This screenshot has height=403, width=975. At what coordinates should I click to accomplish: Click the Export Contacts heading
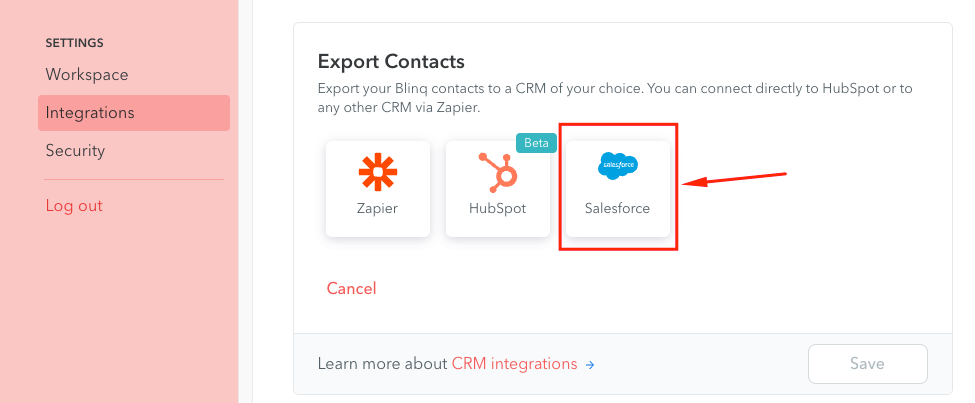pos(391,62)
